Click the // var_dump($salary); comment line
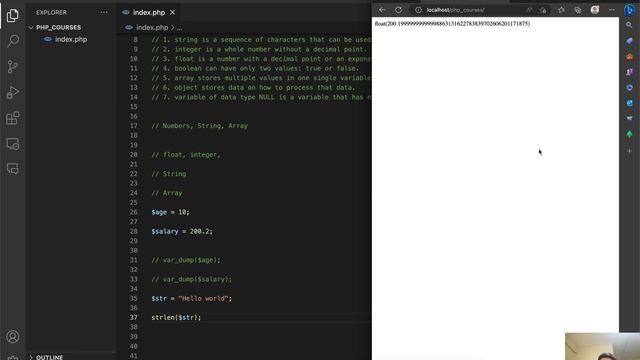Image resolution: width=640 pixels, height=360 pixels. [191, 279]
